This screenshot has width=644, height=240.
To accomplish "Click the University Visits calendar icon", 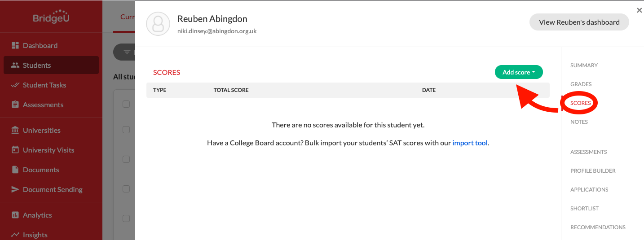I will point(15,150).
